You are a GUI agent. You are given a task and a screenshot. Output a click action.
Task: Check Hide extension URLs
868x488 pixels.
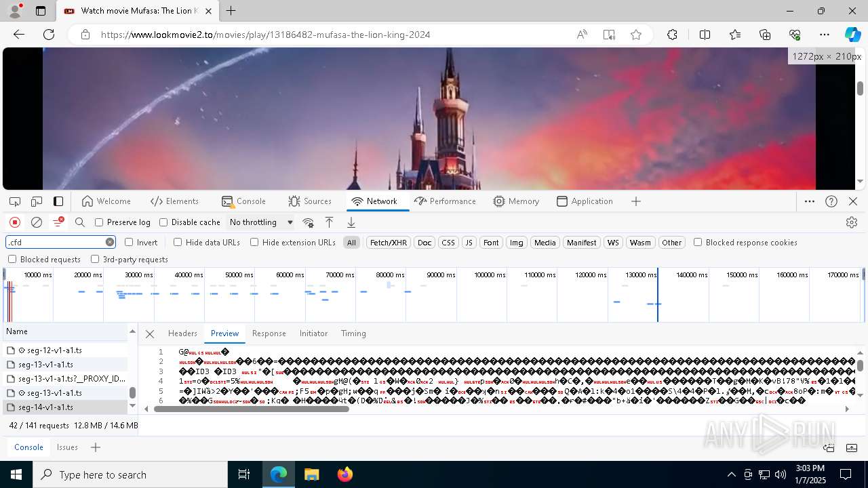(254, 242)
